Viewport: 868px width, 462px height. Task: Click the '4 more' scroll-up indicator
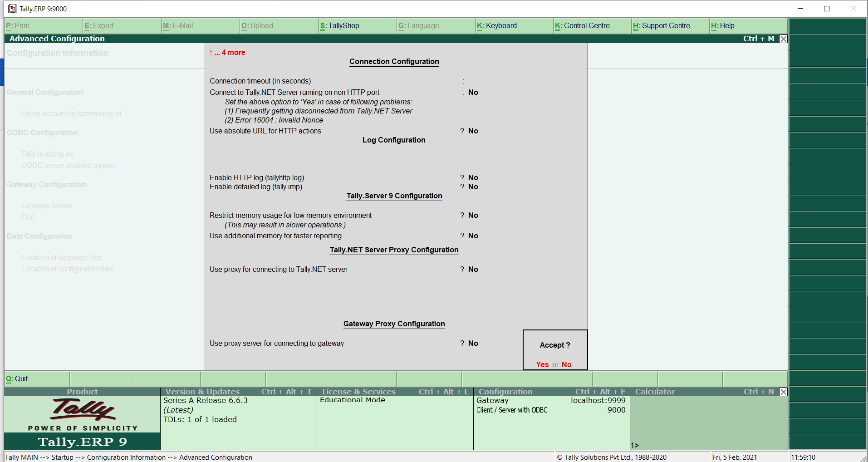tap(227, 53)
